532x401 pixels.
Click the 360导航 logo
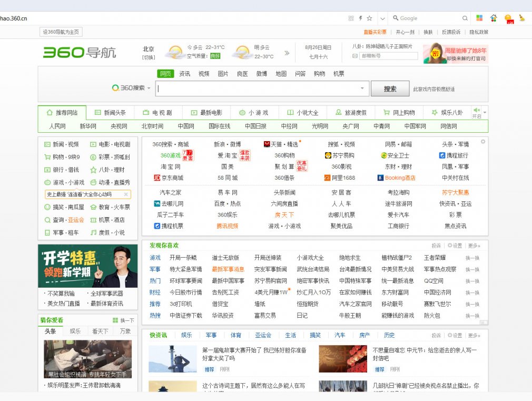pos(80,53)
